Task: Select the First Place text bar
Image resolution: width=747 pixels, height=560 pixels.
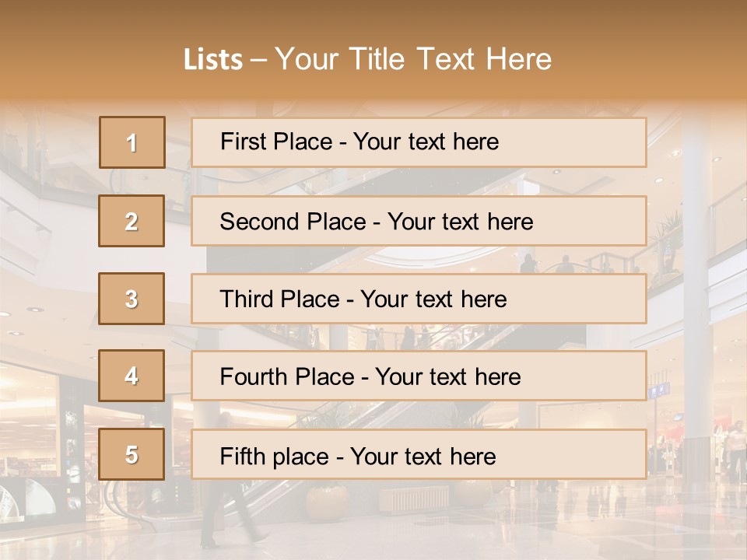Action: click(x=419, y=142)
